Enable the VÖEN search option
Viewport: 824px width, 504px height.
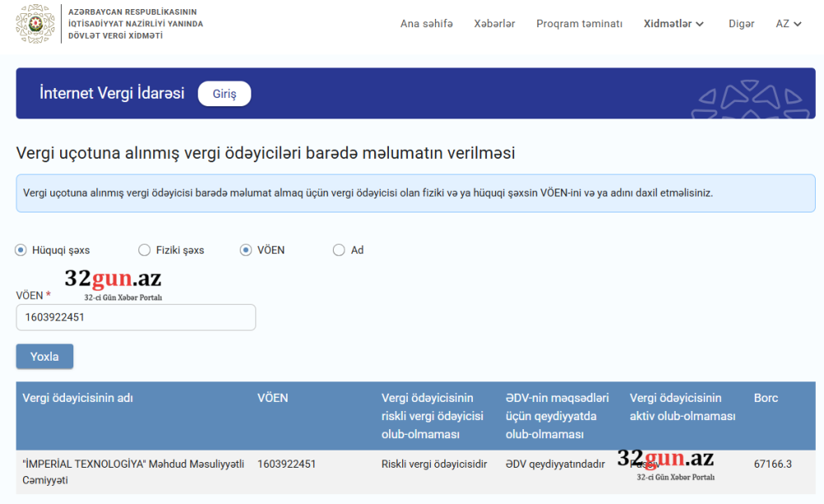pyautogui.click(x=245, y=249)
